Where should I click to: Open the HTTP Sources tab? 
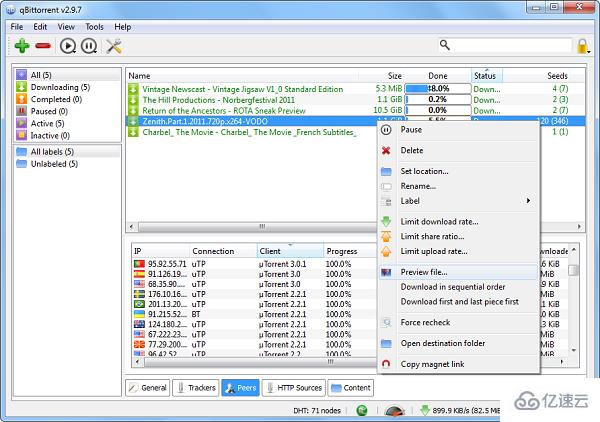coord(293,388)
